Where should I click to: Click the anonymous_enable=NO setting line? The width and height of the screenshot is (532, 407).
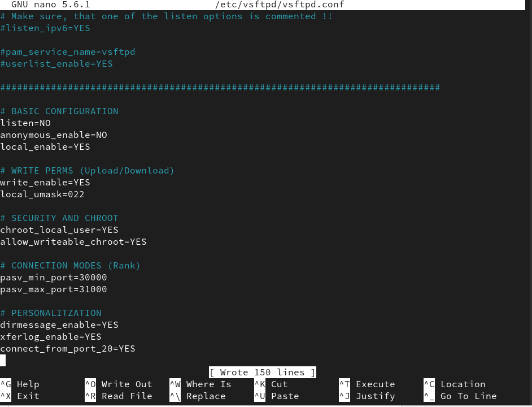click(54, 135)
